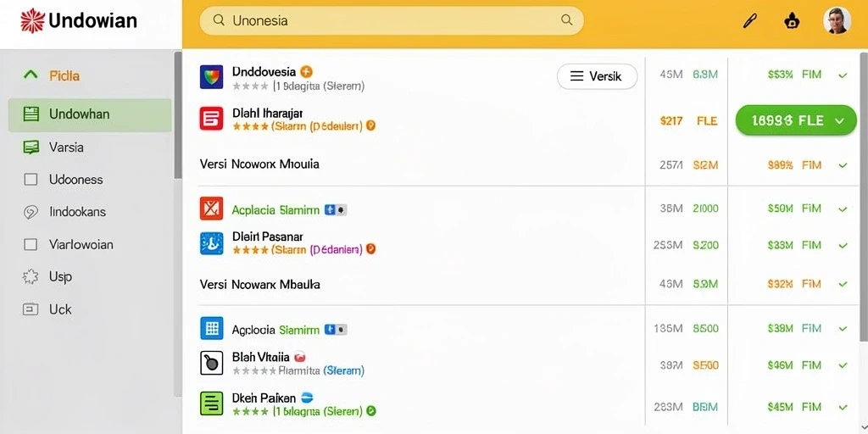Click the Versik filter button
Viewport: 868px width, 434px height.
597,76
